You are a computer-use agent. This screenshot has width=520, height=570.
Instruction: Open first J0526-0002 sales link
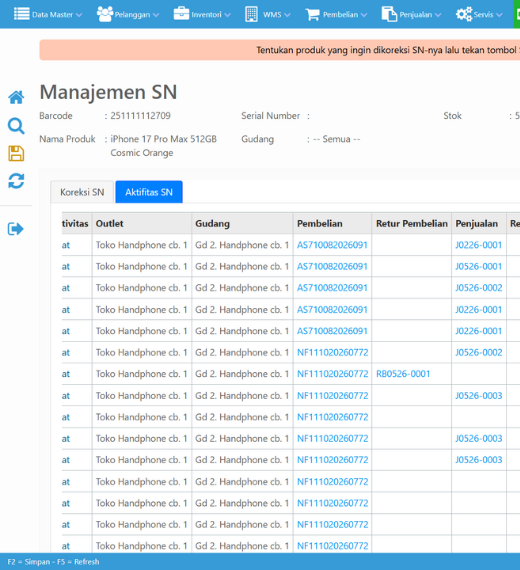coord(479,288)
